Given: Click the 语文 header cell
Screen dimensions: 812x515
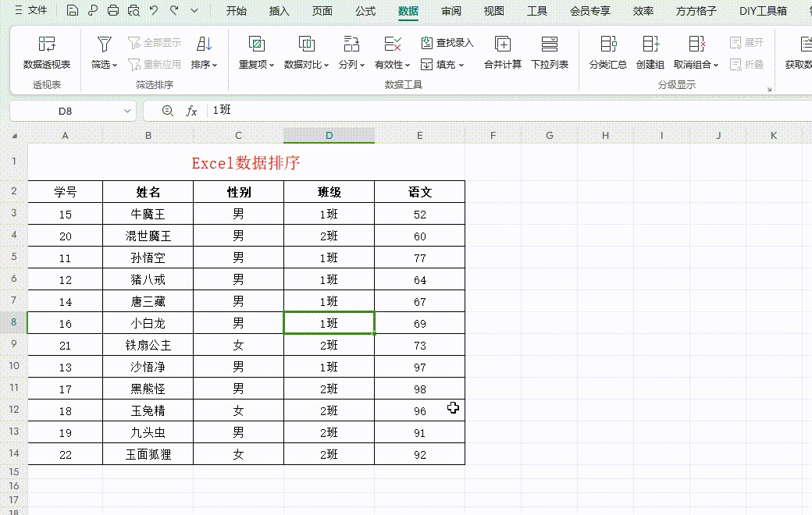Looking at the screenshot, I should point(419,192).
